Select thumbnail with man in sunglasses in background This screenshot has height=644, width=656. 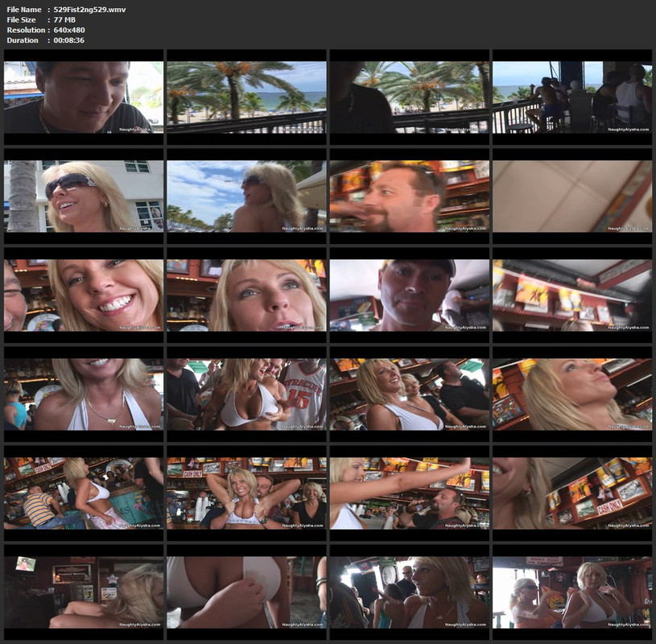click(x=409, y=592)
